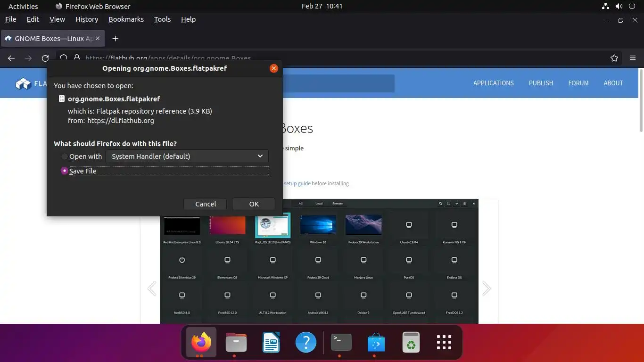Viewport: 644px width, 362px height.
Task: Click the "Remote" tab in the Boxes screenshot
Action: (338, 204)
